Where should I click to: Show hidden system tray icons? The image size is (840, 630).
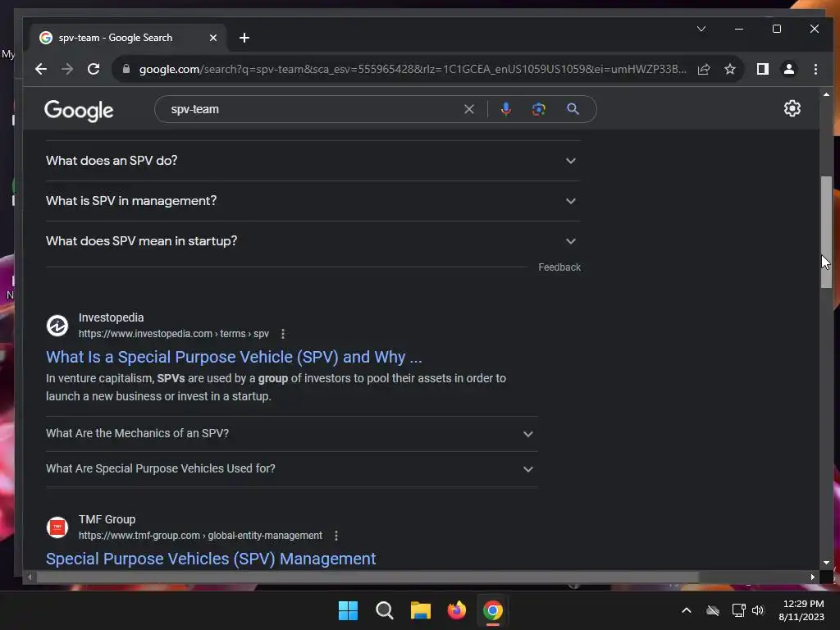click(687, 610)
